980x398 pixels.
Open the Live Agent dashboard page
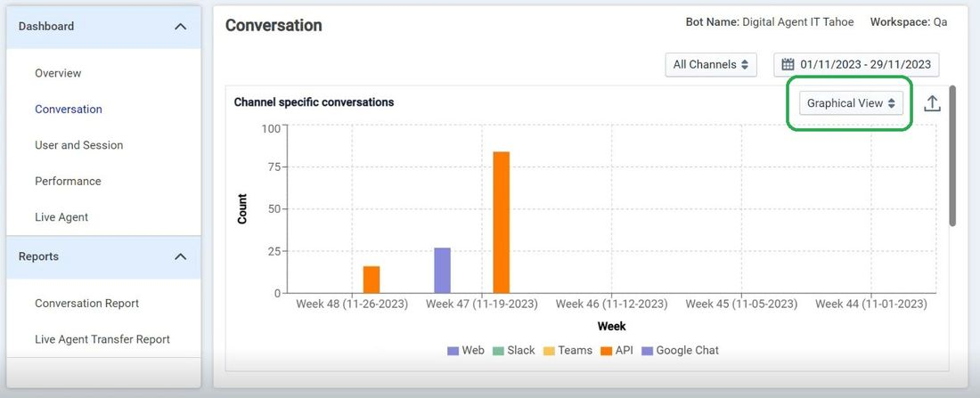61,217
